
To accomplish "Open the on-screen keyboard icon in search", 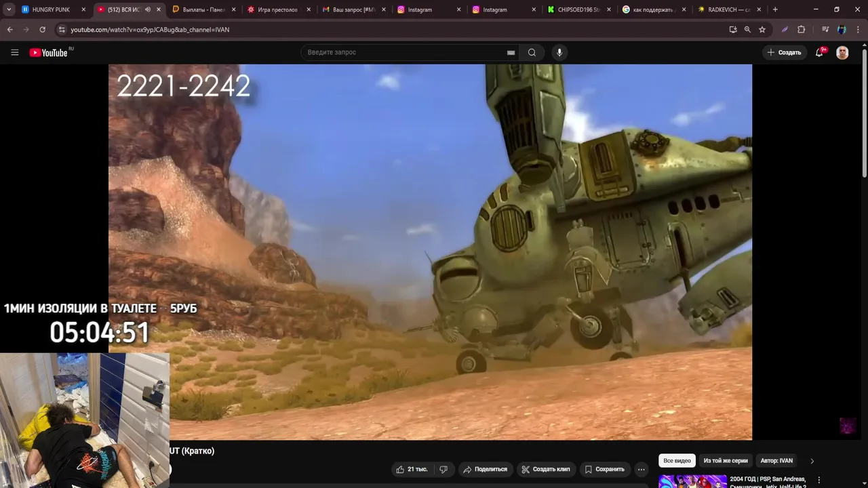I will 511,53.
